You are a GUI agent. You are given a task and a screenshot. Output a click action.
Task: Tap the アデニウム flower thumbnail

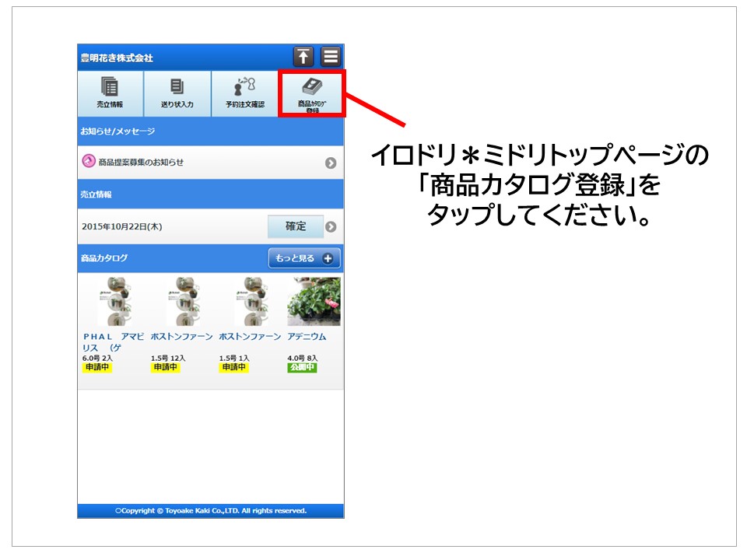pyautogui.click(x=314, y=302)
